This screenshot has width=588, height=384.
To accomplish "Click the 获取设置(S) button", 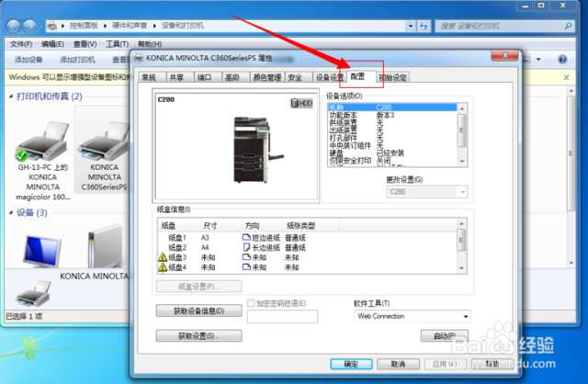I will [198, 335].
